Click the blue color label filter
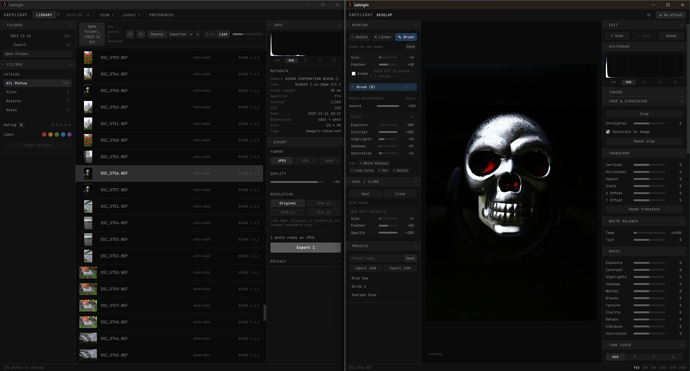The height and width of the screenshot is (371, 690). click(x=63, y=134)
